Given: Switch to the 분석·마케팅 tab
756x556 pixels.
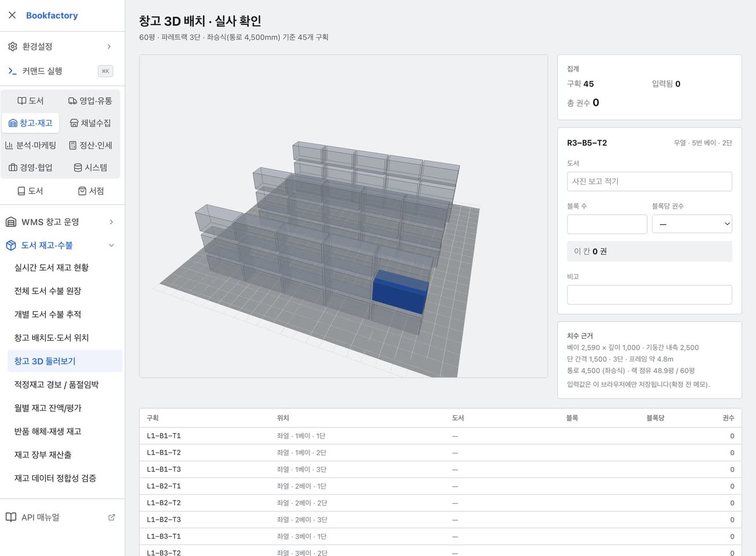Looking at the screenshot, I should coord(31,145).
